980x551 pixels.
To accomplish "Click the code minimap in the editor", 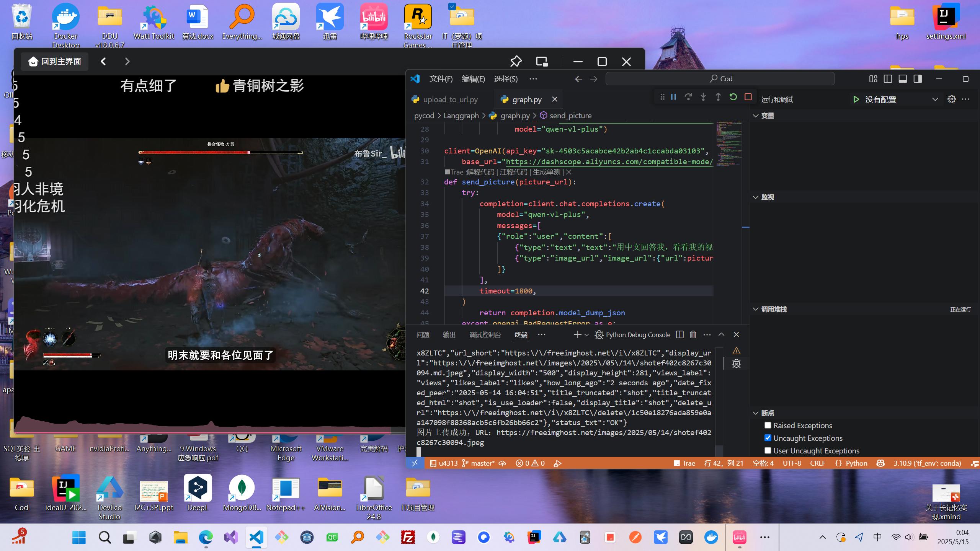I will [729, 144].
